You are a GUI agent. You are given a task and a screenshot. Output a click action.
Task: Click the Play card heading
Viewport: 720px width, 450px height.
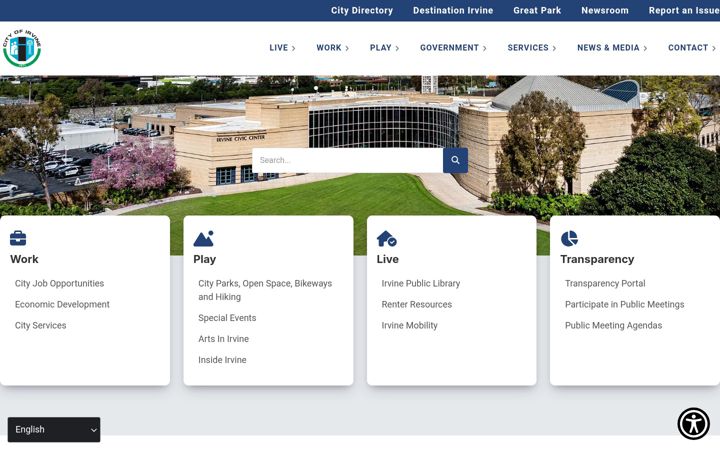[x=204, y=259]
